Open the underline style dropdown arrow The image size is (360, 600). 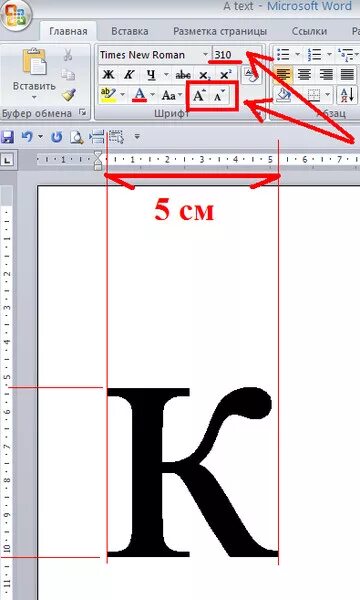[x=166, y=75]
